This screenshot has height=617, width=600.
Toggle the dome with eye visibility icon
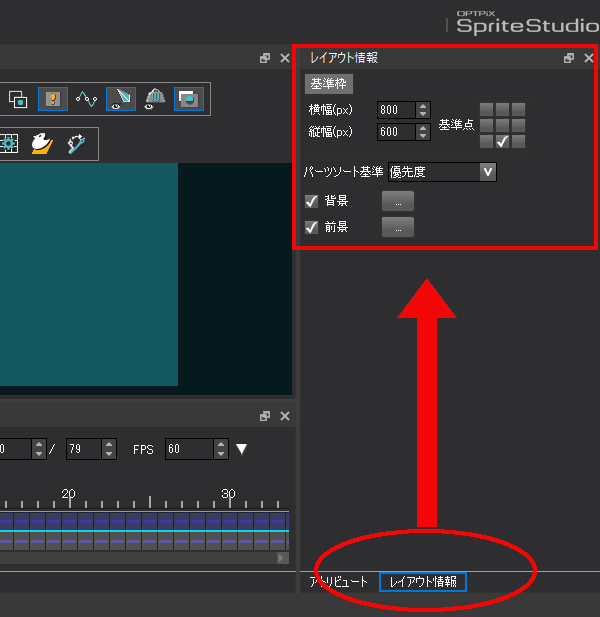tap(155, 99)
